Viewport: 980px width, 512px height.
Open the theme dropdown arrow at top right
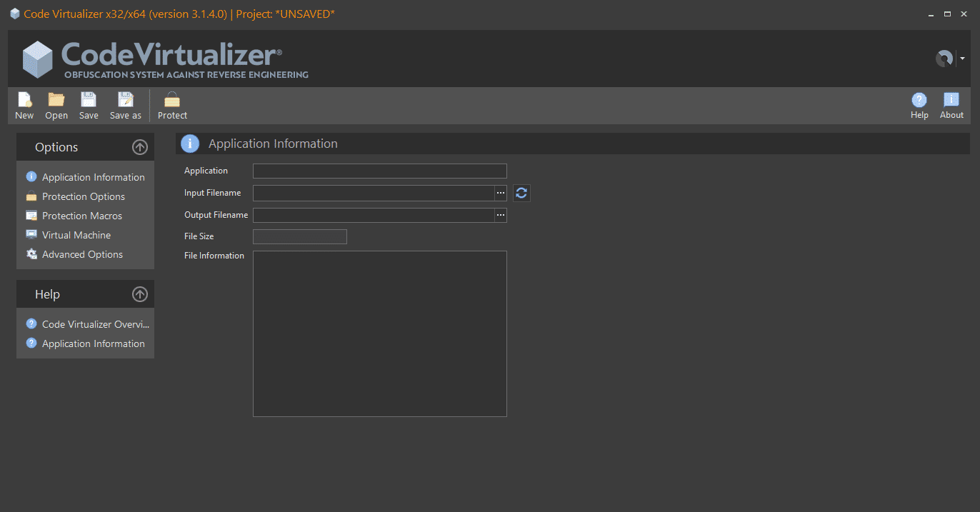click(962, 59)
